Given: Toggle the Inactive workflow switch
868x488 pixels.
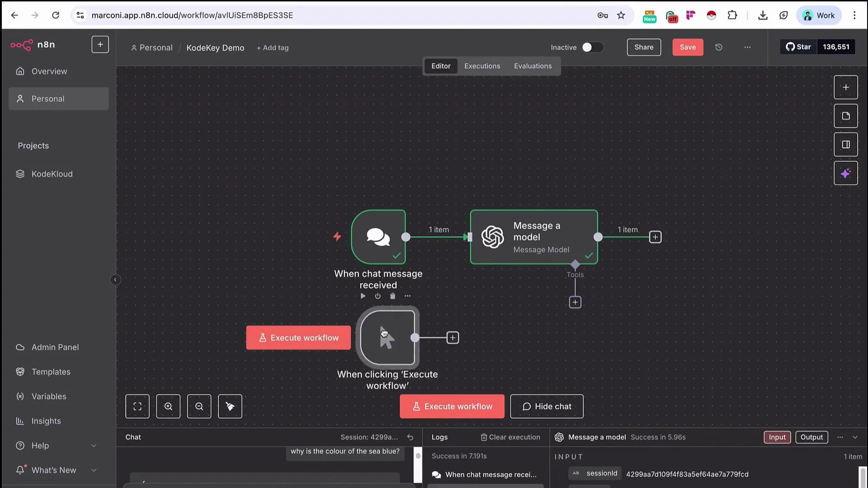Looking at the screenshot, I should [592, 47].
